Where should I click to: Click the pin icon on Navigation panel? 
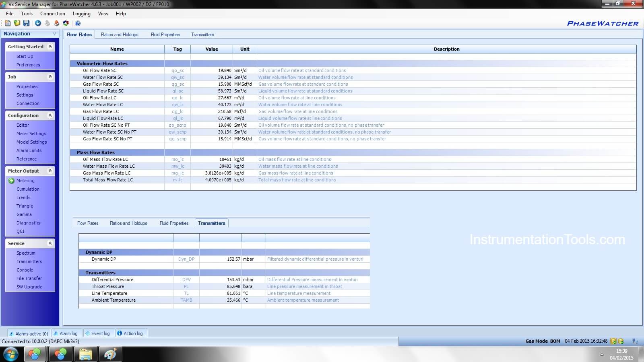(54, 33)
